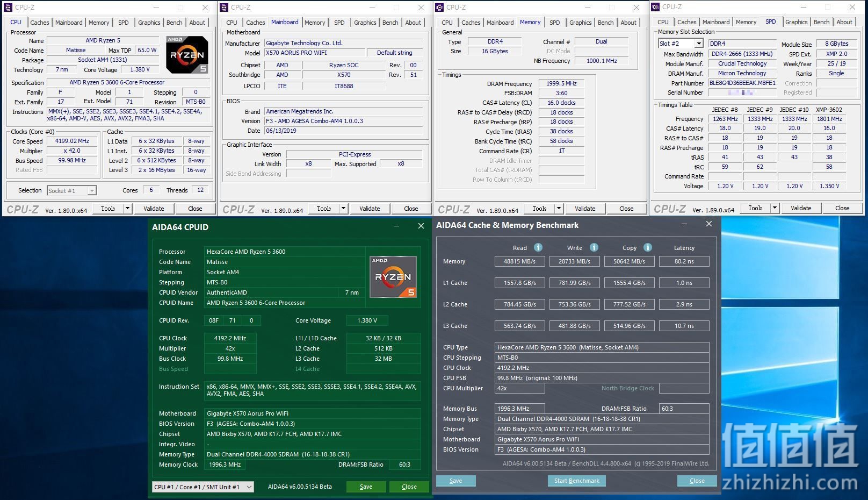
Task: Click the Core Speed field 4199.02 MHz
Action: tap(73, 141)
